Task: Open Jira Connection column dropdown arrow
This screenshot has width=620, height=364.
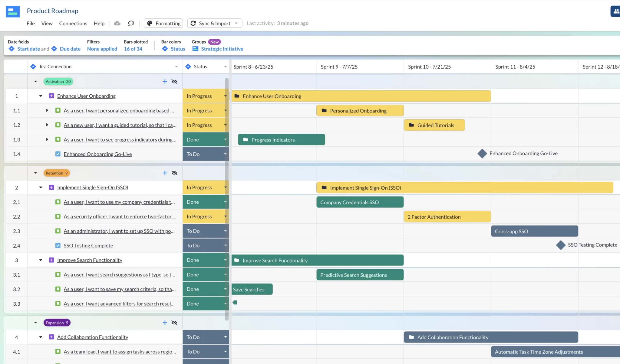Action: pos(176,67)
